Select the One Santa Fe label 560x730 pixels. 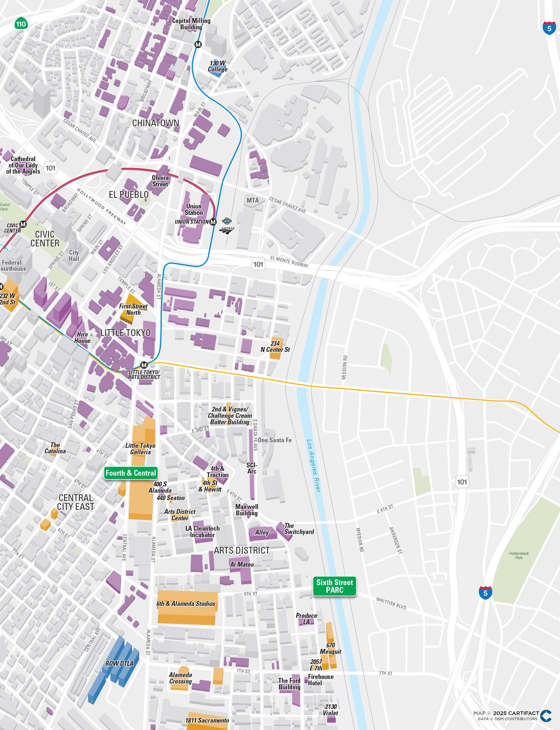(275, 440)
